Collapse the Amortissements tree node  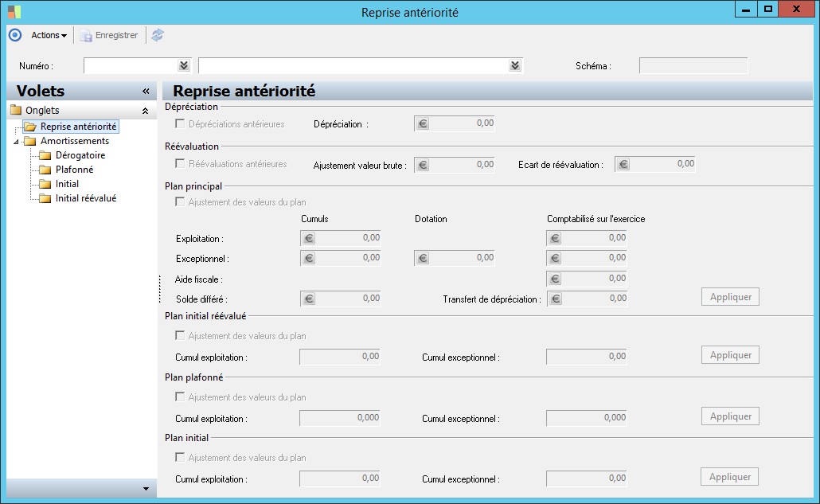16,141
